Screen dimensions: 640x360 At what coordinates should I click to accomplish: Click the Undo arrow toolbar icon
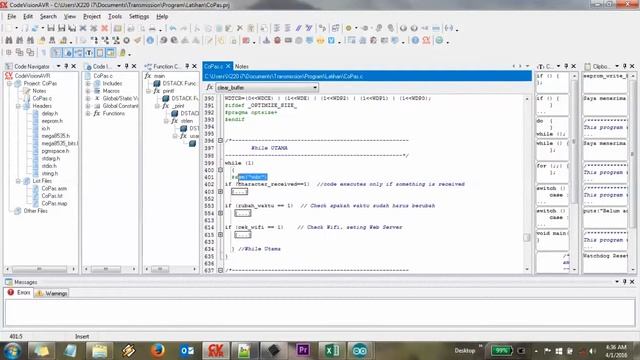(173, 28)
